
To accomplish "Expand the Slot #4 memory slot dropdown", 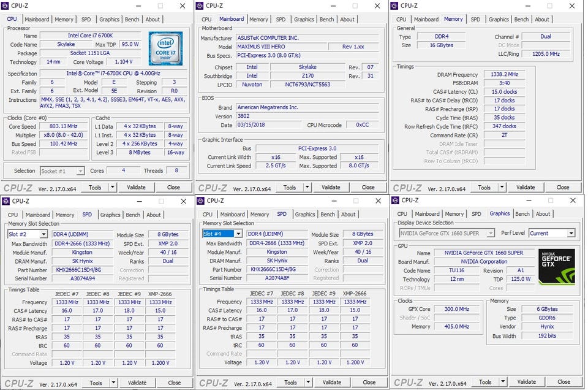I will (238, 234).
